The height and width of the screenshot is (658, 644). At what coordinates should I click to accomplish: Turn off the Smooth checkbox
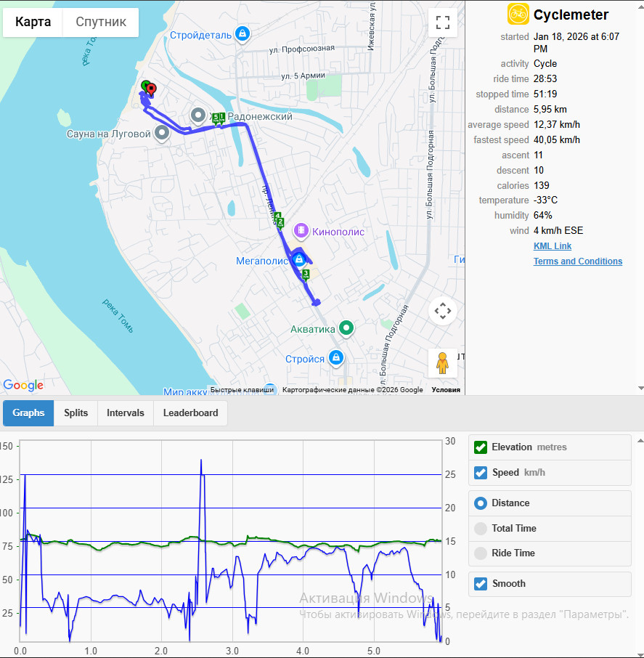coord(481,584)
